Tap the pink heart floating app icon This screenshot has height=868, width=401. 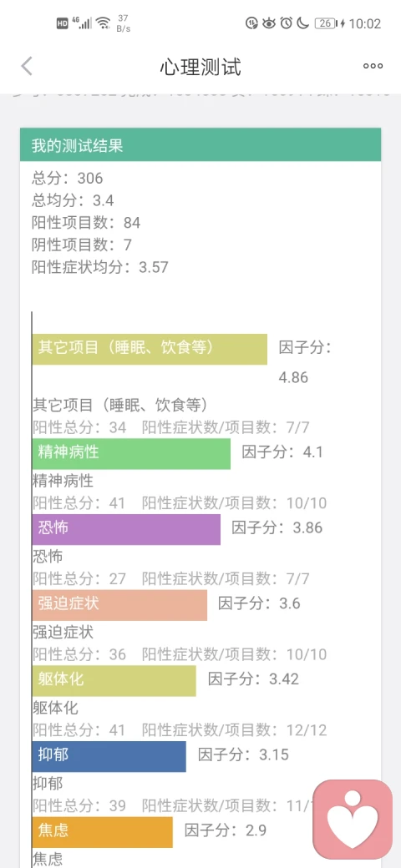coord(353,820)
